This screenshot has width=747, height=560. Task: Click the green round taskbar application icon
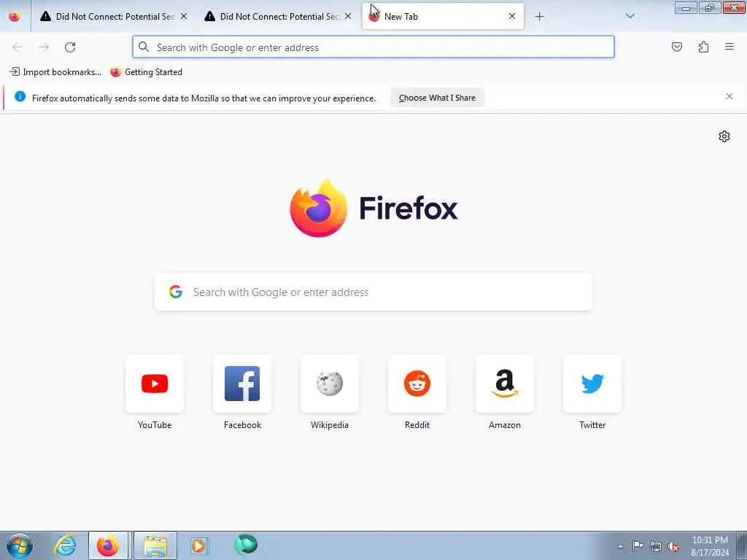pyautogui.click(x=246, y=545)
